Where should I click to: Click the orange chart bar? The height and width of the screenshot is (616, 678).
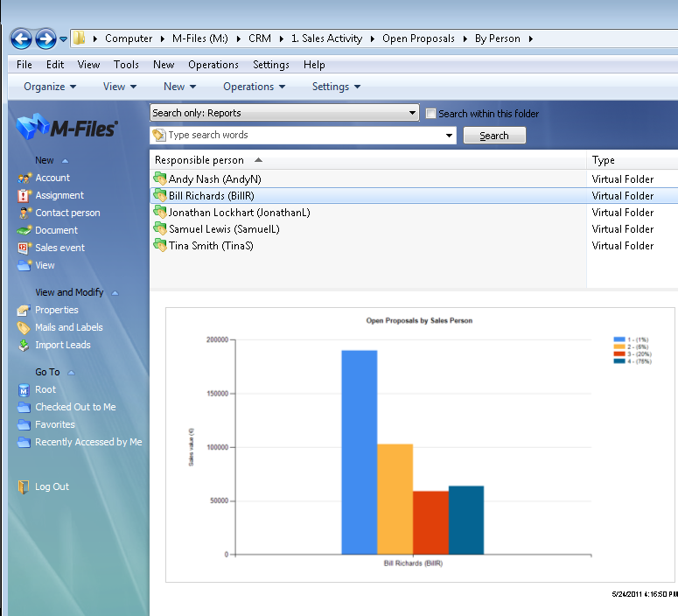coord(395,500)
